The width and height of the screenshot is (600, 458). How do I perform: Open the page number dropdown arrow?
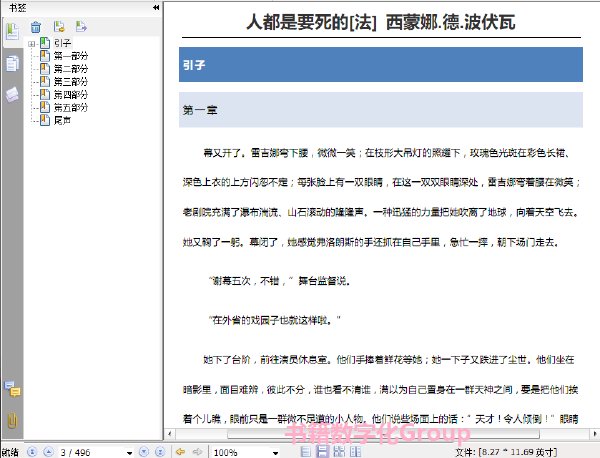click(x=130, y=453)
